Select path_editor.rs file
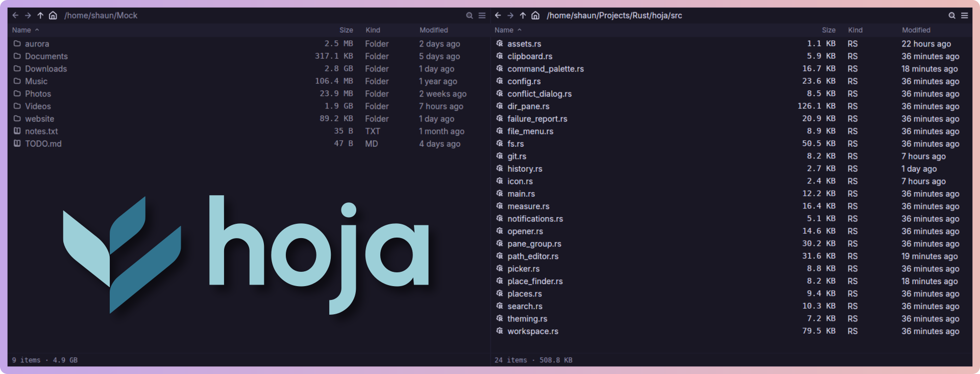 [x=731, y=256]
